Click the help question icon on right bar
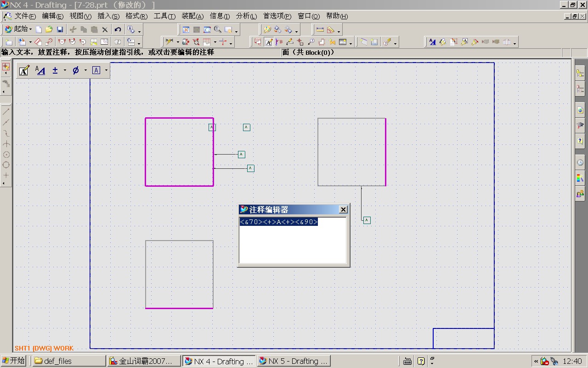The width and height of the screenshot is (588, 368). pos(580,141)
